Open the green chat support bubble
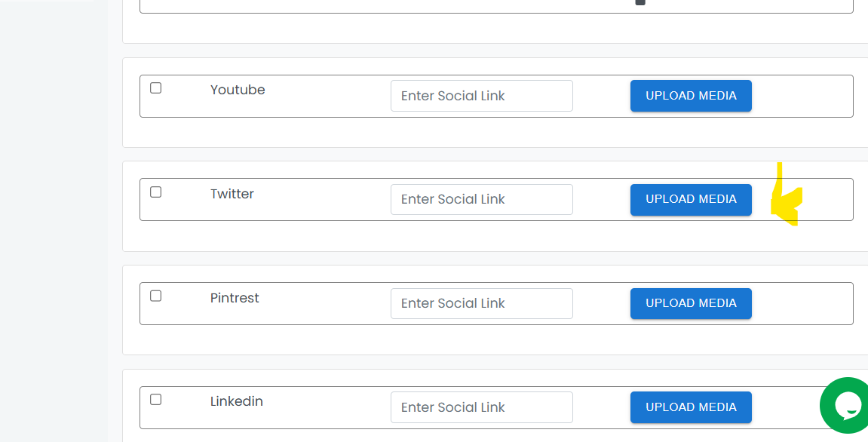Screen dimensions: 868x442 [x=845, y=406]
